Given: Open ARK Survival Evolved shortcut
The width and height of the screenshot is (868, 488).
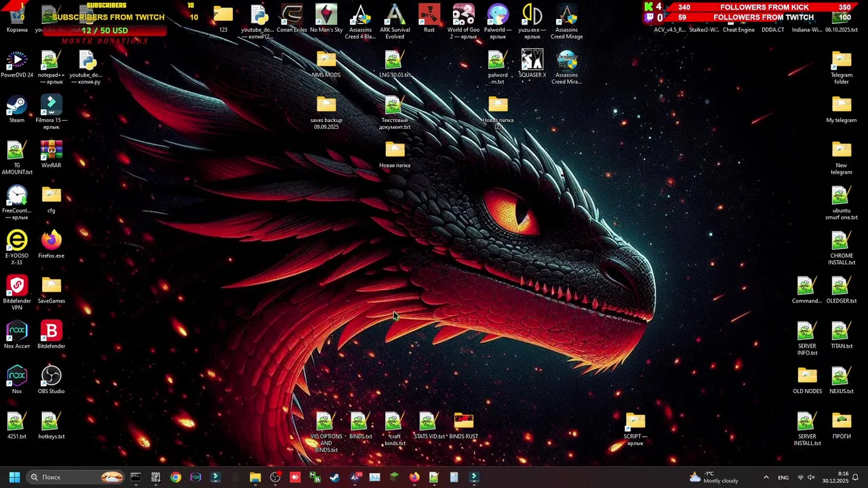Looking at the screenshot, I should point(395,22).
